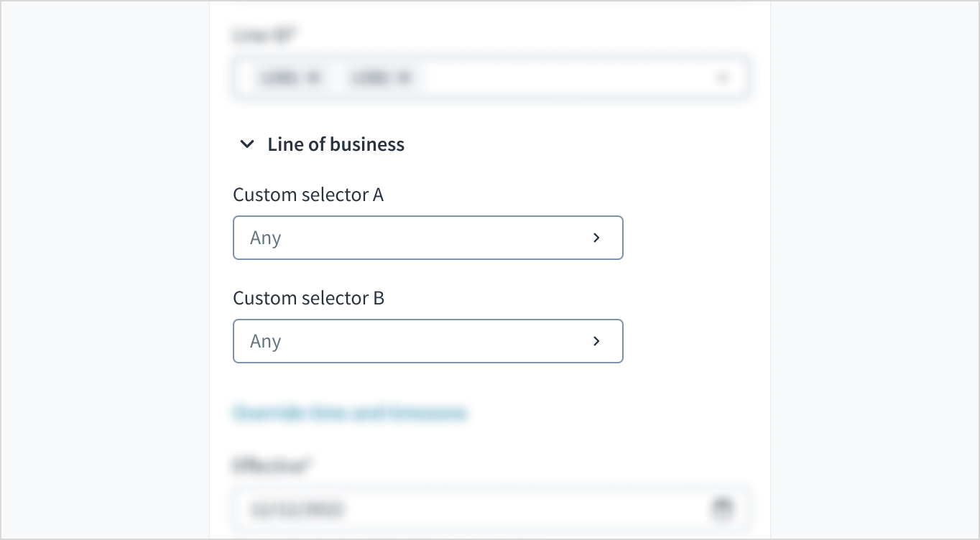The height and width of the screenshot is (540, 980).
Task: Open the Custom selector B field
Action: tap(427, 341)
